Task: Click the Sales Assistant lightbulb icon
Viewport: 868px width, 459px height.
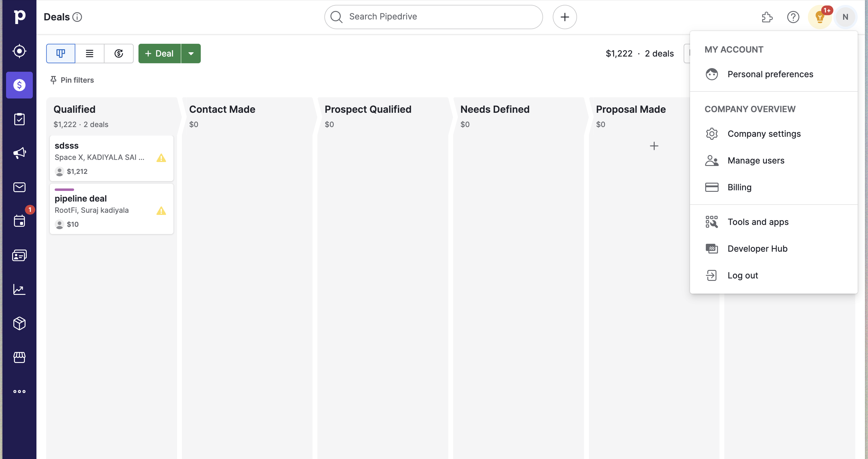Action: pyautogui.click(x=820, y=17)
